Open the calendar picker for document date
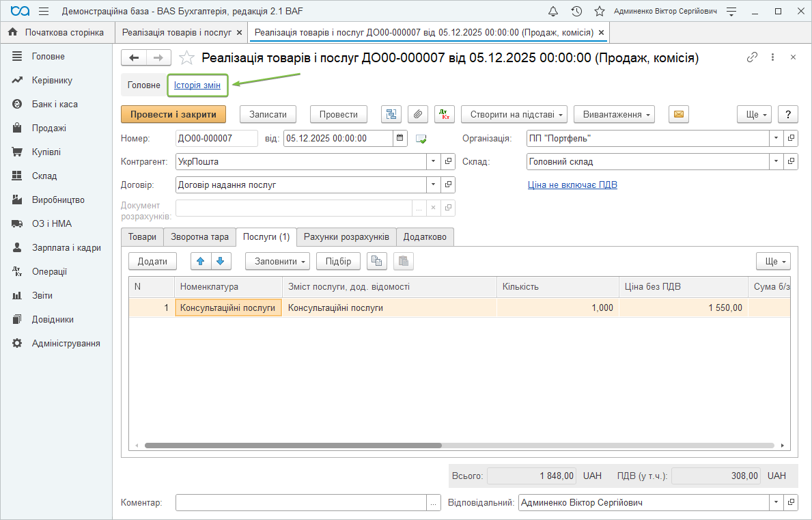Viewport: 812px width, 520px height. tap(401, 138)
